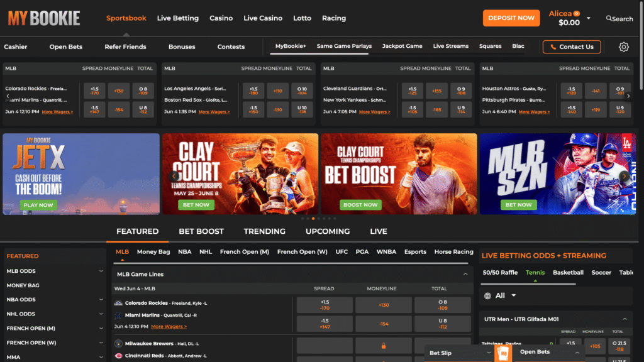
Task: Bet Colorado Rockies moneyline +130 in game lines
Action: pos(383,305)
